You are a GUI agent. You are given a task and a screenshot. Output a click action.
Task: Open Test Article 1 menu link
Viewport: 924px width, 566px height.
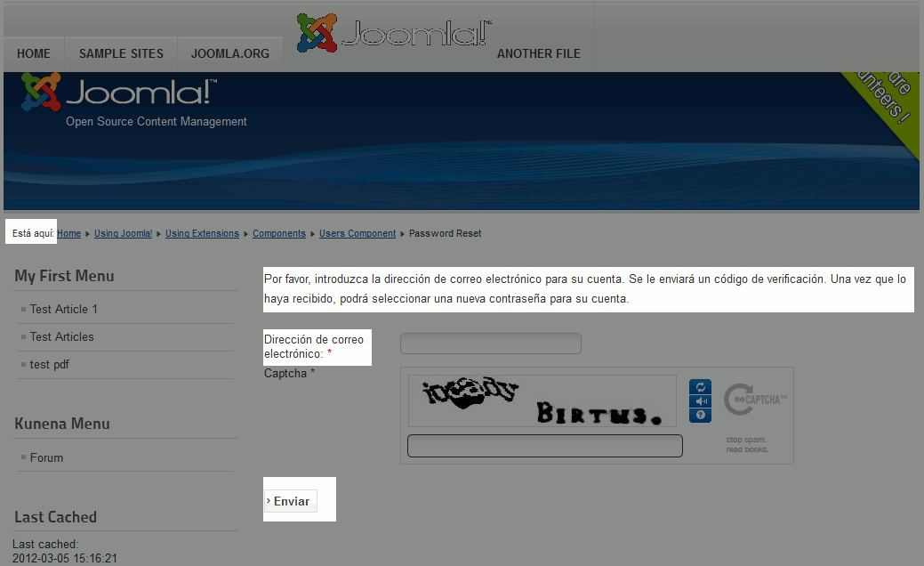[64, 309]
